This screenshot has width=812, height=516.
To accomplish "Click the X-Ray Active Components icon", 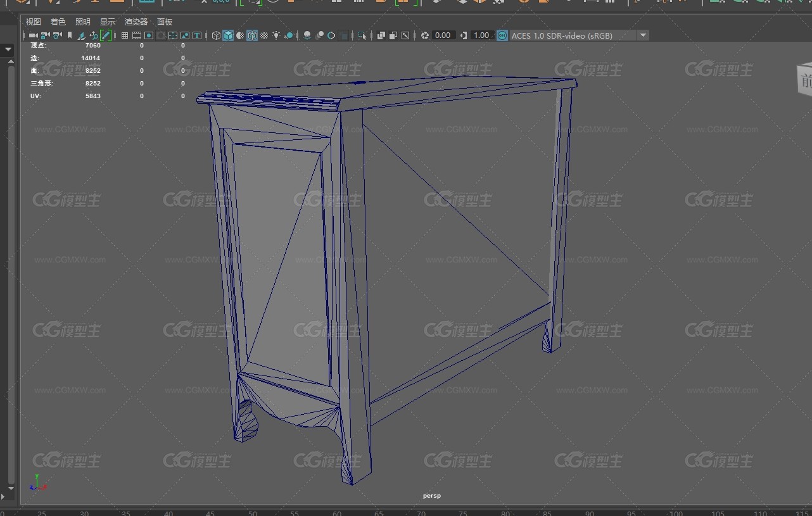I will pos(393,35).
